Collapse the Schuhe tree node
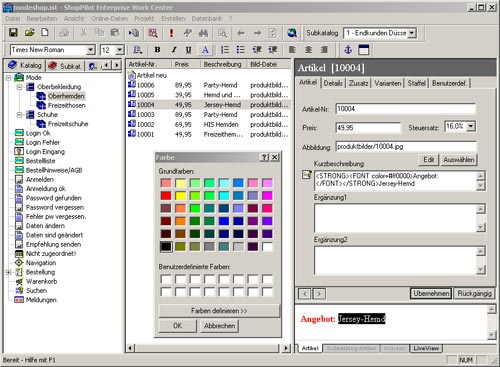The image size is (500, 367). (20, 115)
